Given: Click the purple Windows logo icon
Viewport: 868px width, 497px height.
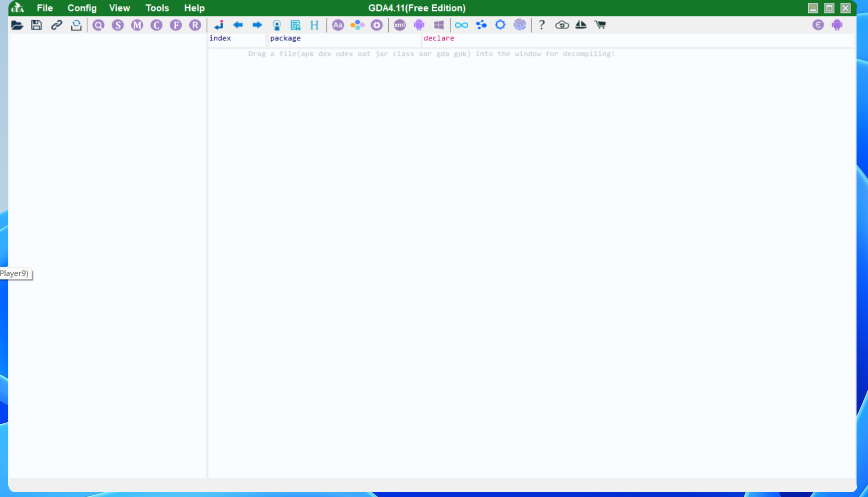Looking at the screenshot, I should [x=439, y=25].
